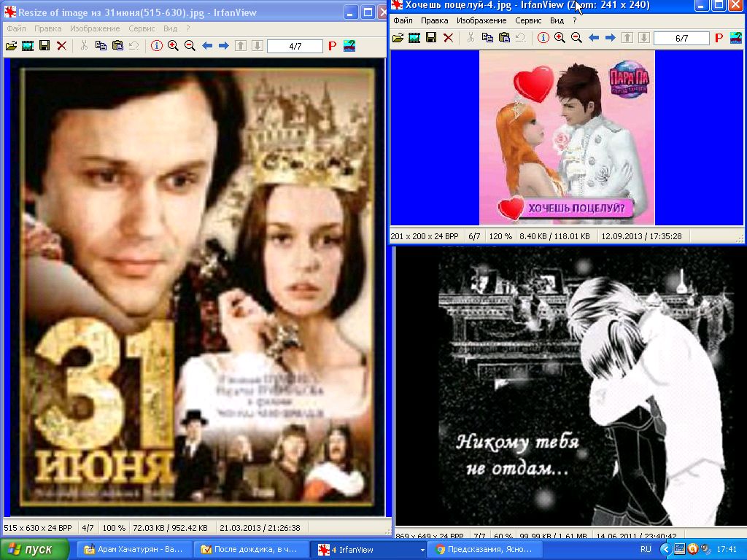Image resolution: width=747 pixels, height=560 pixels.
Task: Paste clipboard in Хочешь поцелуй-4 window toolbar
Action: (504, 38)
